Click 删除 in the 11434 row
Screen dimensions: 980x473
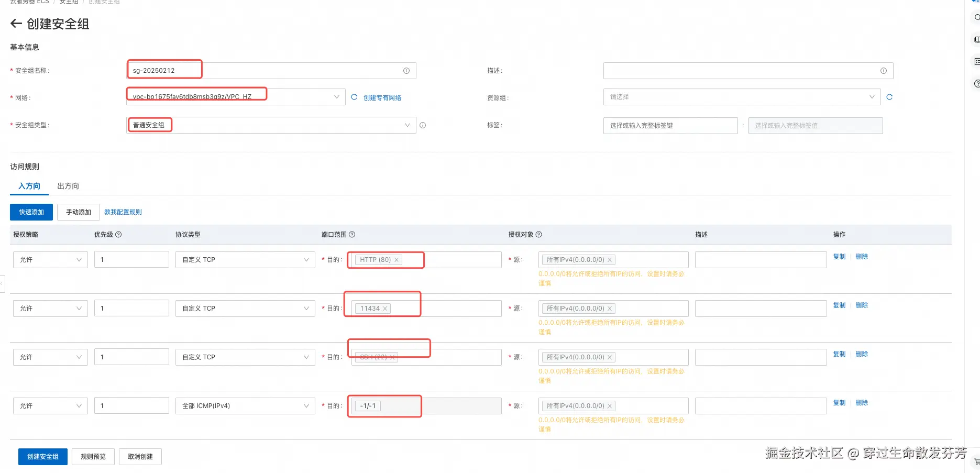pos(862,305)
